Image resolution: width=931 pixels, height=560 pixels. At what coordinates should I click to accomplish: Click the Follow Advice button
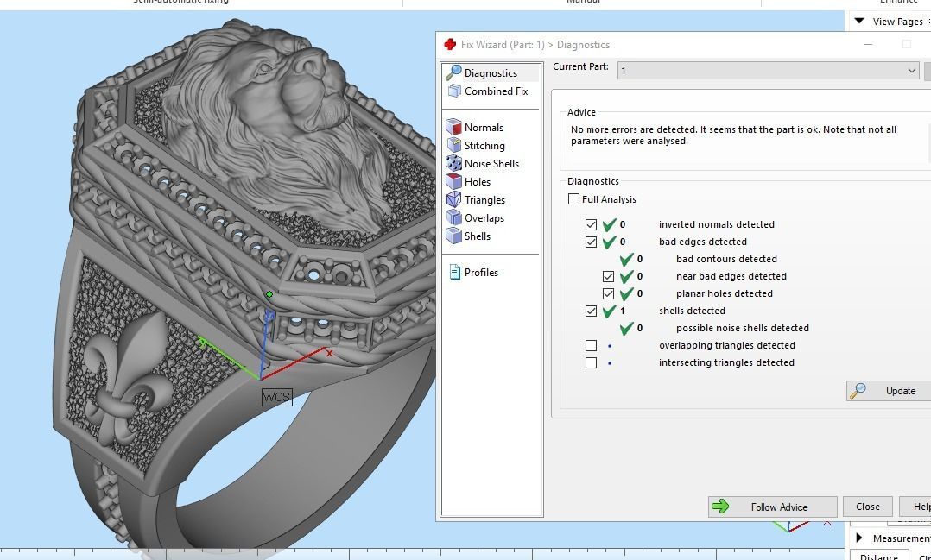click(x=772, y=507)
